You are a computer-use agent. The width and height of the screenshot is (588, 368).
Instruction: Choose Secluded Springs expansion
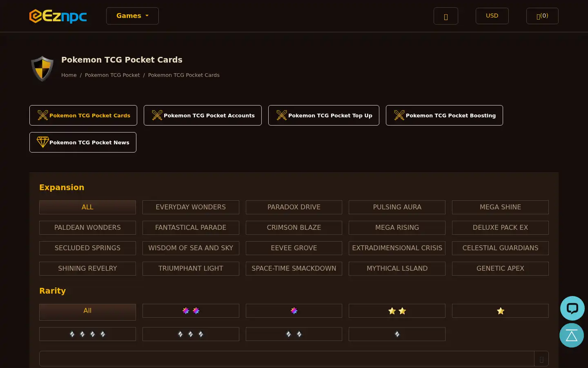(87, 248)
